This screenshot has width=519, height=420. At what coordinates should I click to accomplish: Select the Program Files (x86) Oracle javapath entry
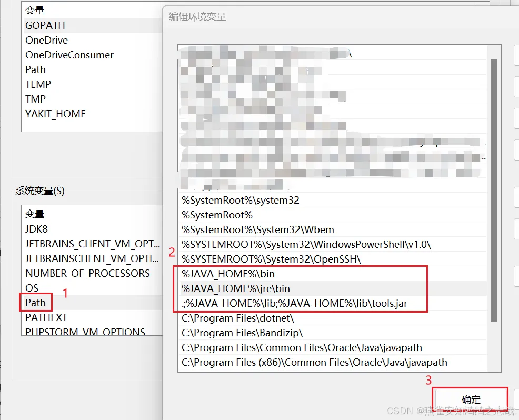coord(314,362)
